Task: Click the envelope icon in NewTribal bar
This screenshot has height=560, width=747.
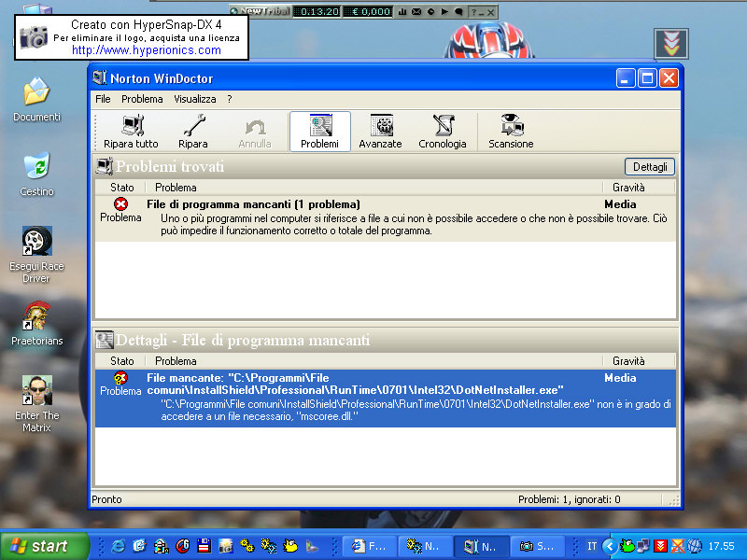Action: click(x=416, y=11)
